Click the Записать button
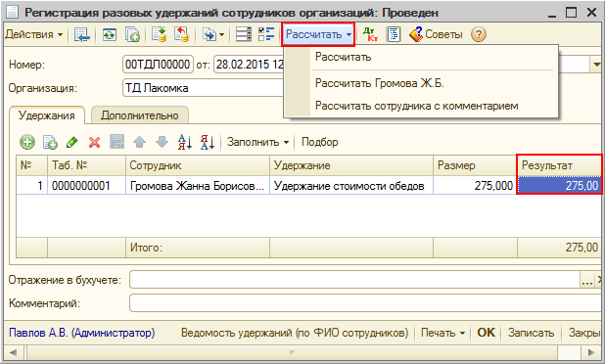605x364 pixels. click(531, 333)
